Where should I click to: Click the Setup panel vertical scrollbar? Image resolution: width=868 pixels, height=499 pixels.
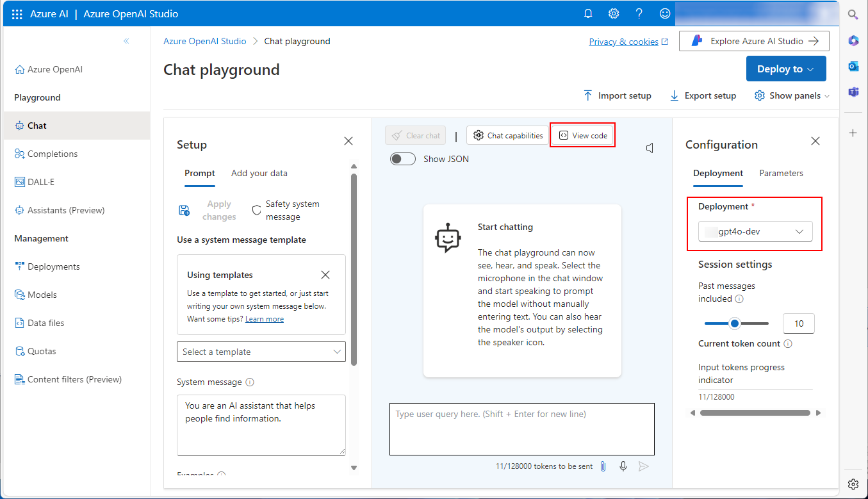(x=354, y=269)
